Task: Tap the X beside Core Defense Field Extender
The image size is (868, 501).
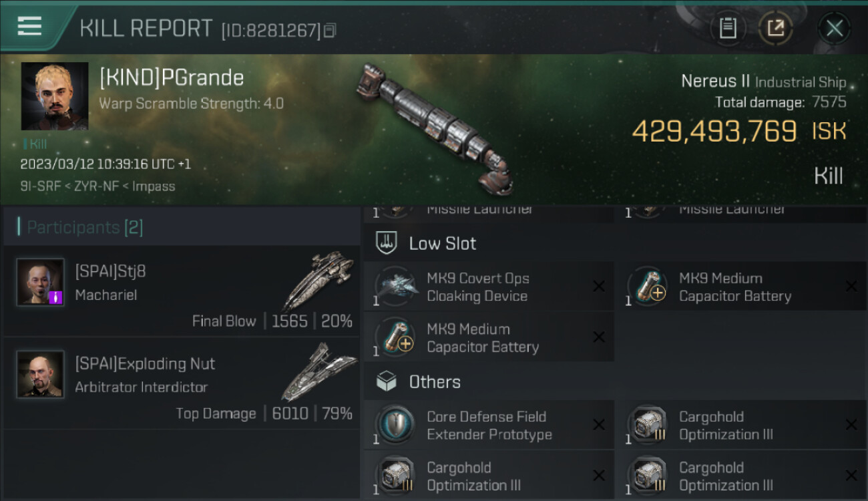Action: tap(599, 425)
